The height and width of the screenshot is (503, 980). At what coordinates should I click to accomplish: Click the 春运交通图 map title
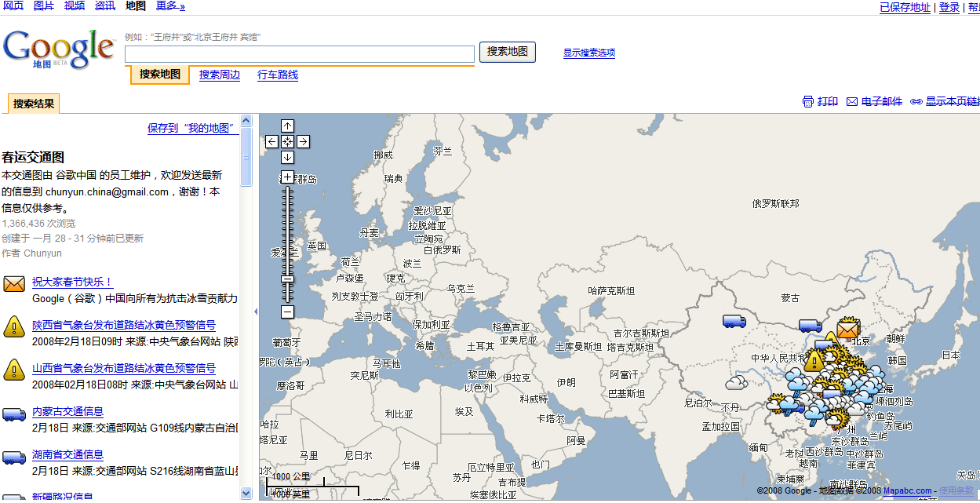pyautogui.click(x=33, y=158)
